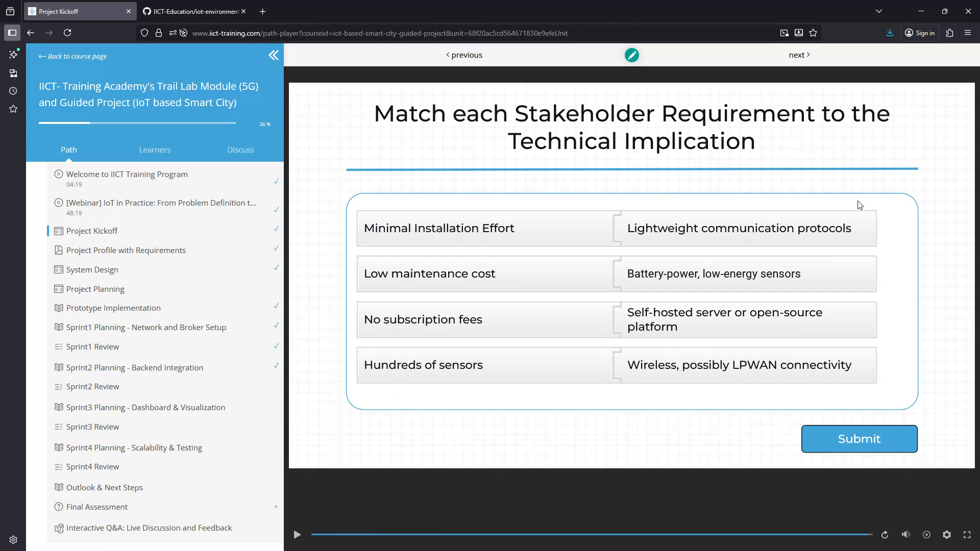Open the Discuss tab

[x=240, y=149]
